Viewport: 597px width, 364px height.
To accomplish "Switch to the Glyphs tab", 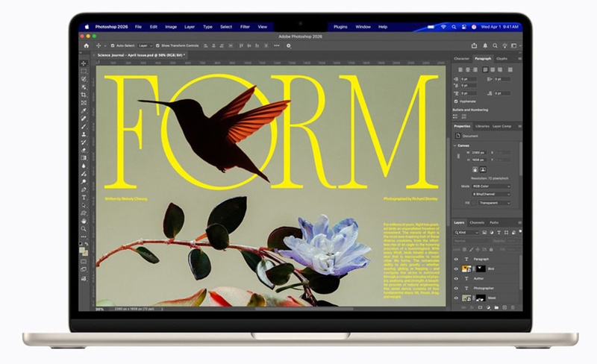I will coord(501,59).
